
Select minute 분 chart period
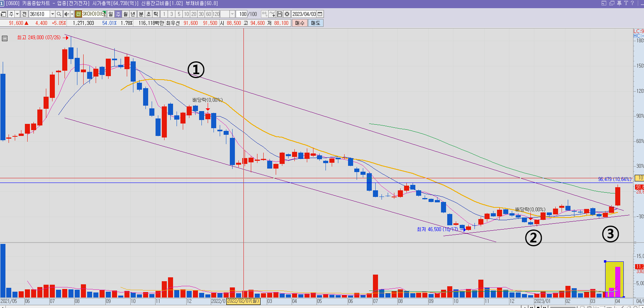[x=141, y=14]
